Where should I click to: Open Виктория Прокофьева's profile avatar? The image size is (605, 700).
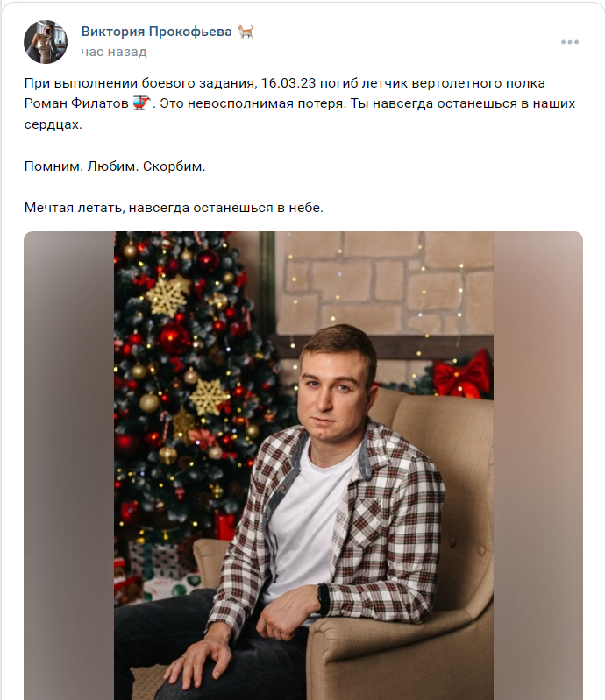[46, 42]
